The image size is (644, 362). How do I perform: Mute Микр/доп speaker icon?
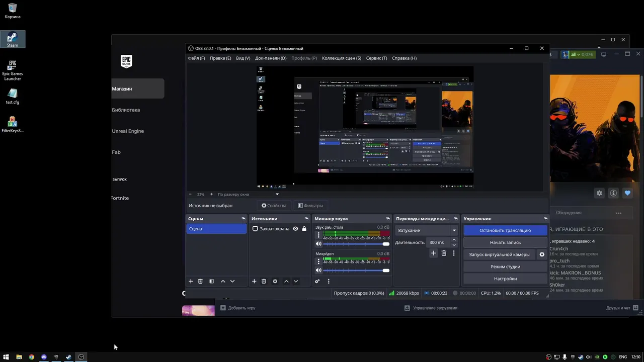(318, 270)
